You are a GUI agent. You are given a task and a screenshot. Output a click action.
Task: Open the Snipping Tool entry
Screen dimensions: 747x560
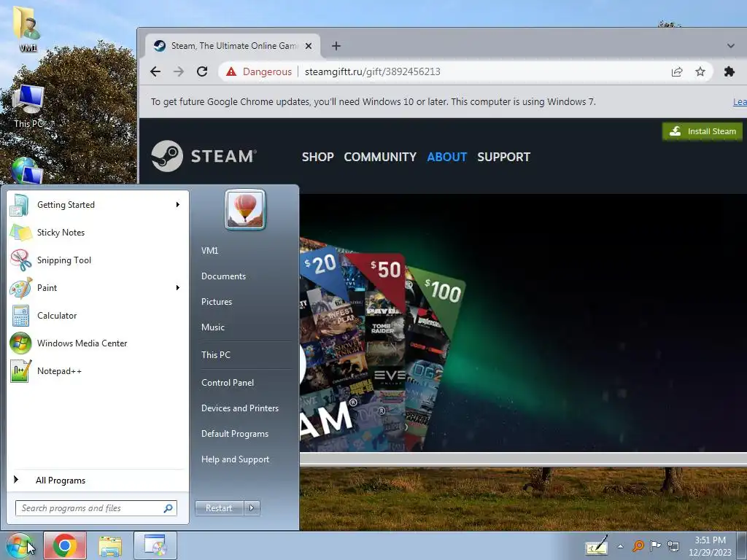[x=97, y=260]
